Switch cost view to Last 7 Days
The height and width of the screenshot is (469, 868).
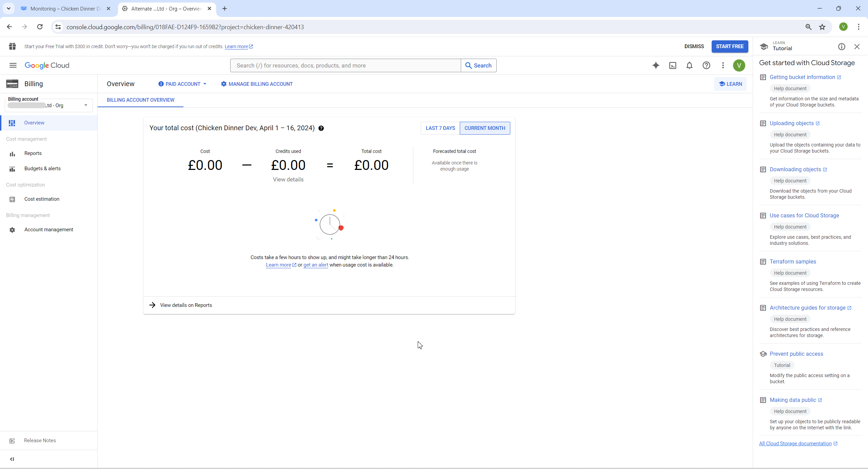440,128
